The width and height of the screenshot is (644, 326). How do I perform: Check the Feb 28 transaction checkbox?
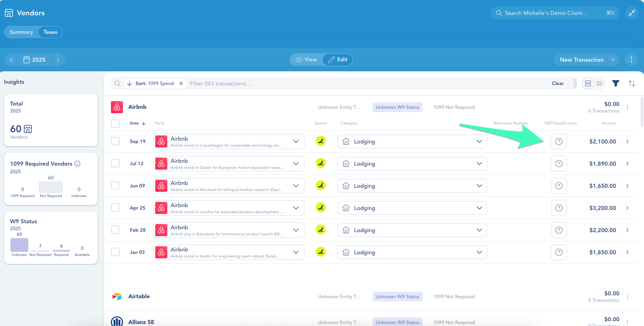point(115,230)
